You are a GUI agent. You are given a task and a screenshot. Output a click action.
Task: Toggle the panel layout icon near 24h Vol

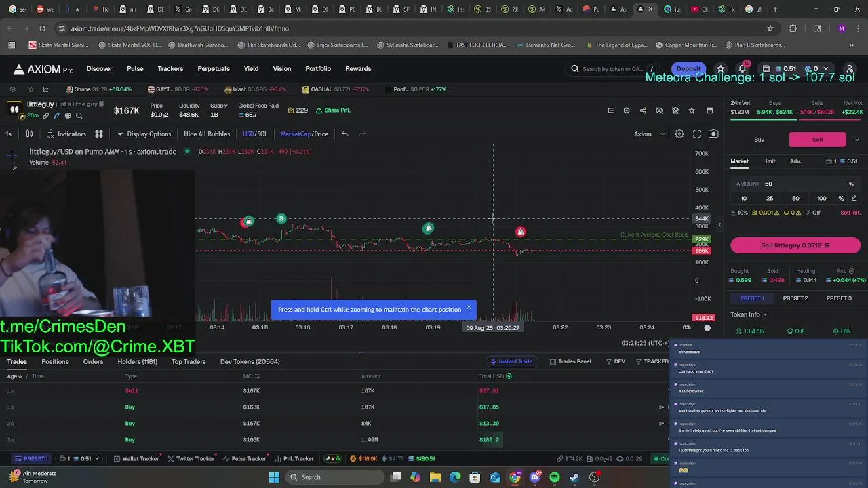click(709, 110)
